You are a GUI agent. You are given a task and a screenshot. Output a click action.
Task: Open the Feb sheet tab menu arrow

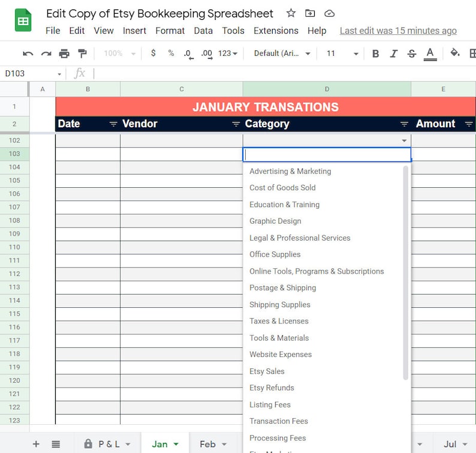[224, 444]
